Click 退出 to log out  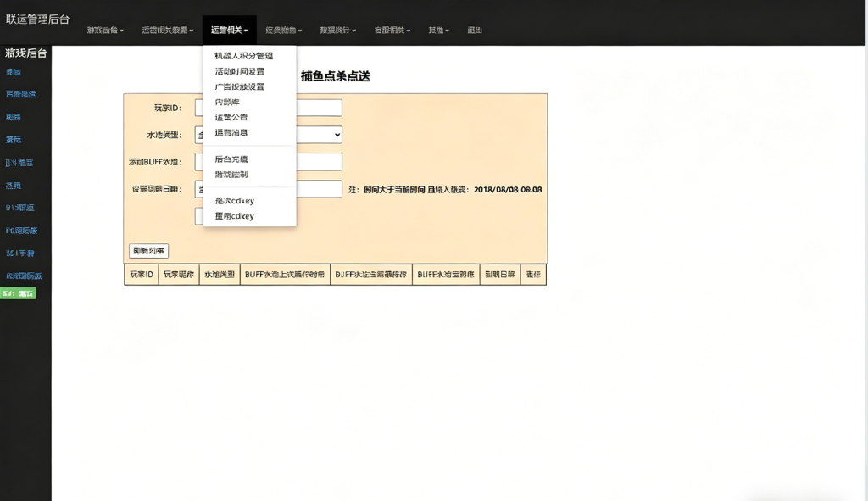point(473,30)
